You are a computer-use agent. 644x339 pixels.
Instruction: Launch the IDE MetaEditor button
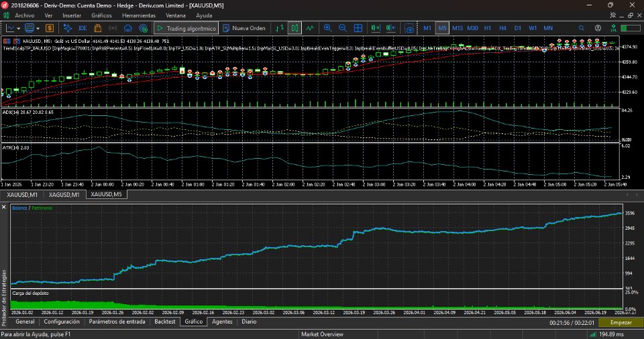tap(83, 28)
